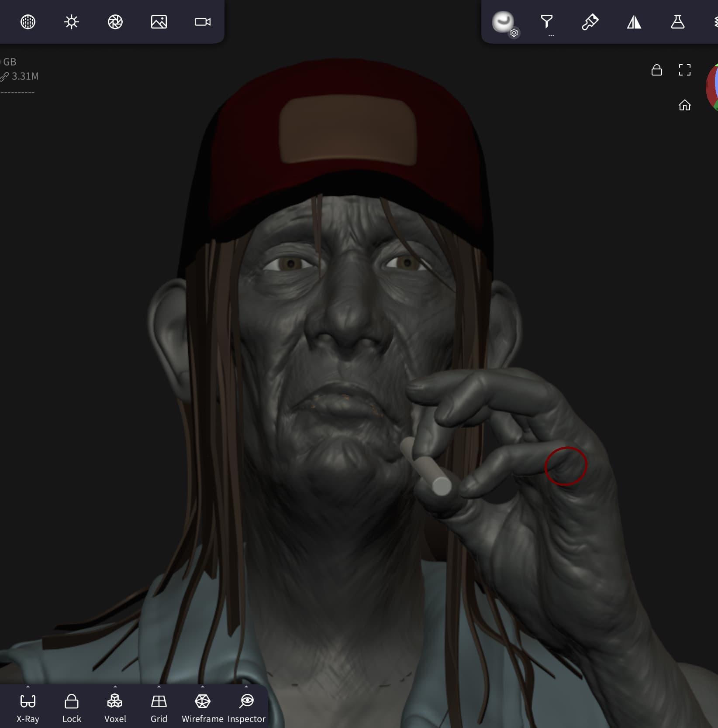Image resolution: width=718 pixels, height=728 pixels.
Task: Open the paint brush painting menu
Action: (x=590, y=22)
